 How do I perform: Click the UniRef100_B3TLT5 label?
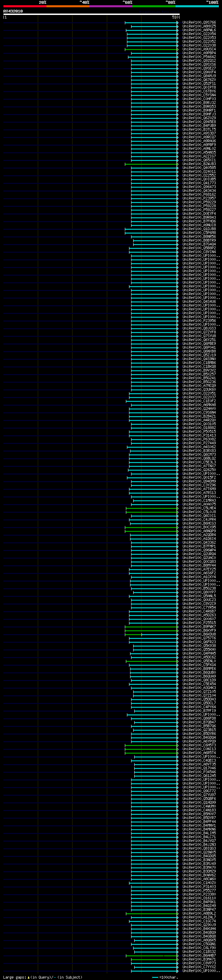click(x=199, y=130)
